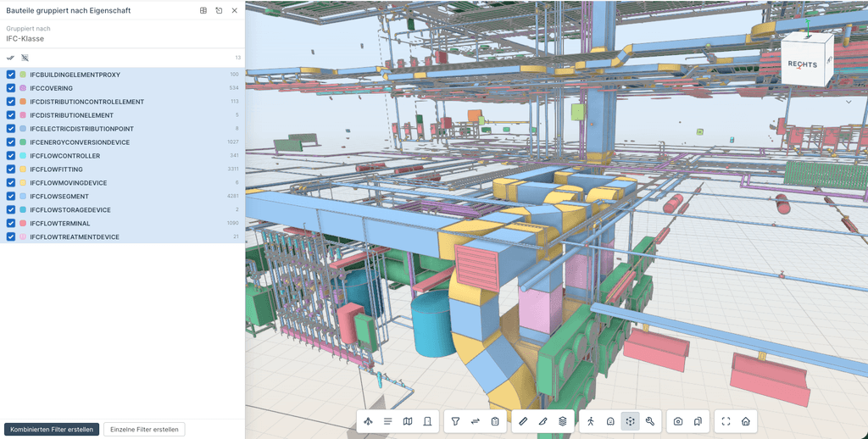Screen dimensions: 868x439
Task: Click the count 4281 for IFCFLOWSEGMENT
Action: tap(233, 196)
